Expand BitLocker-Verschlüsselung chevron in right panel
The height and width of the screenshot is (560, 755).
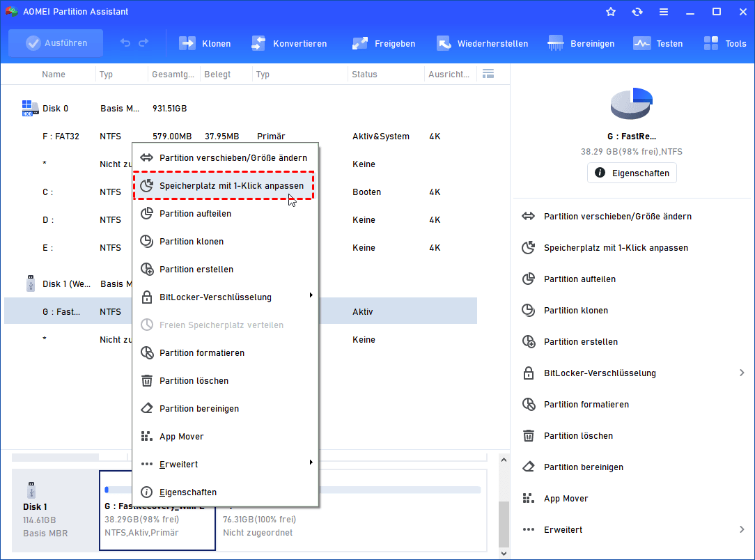tap(742, 373)
